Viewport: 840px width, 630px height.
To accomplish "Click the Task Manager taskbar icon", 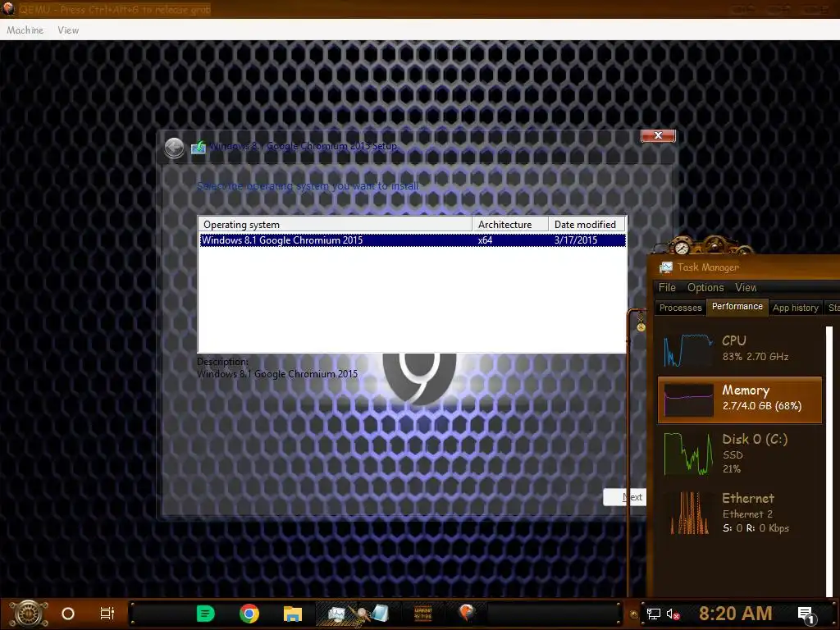I will tap(337, 614).
